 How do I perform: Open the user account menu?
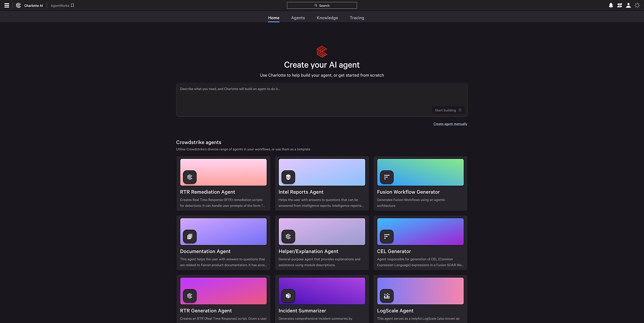[628, 5]
